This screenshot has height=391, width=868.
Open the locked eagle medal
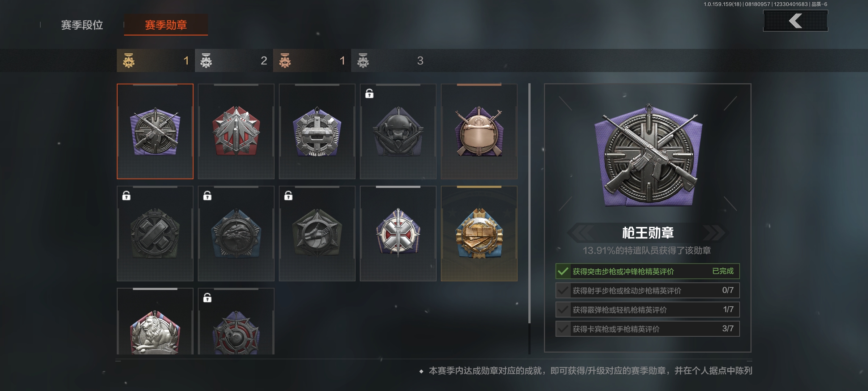(236, 234)
